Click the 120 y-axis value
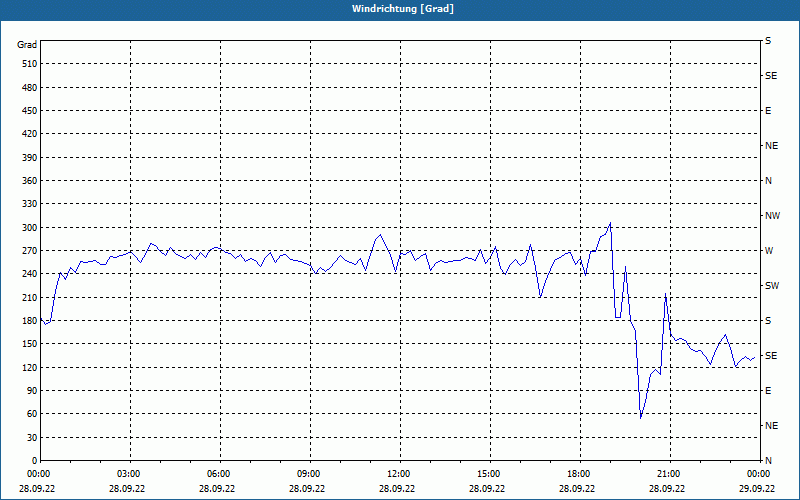The width and height of the screenshot is (800, 500). [29, 367]
